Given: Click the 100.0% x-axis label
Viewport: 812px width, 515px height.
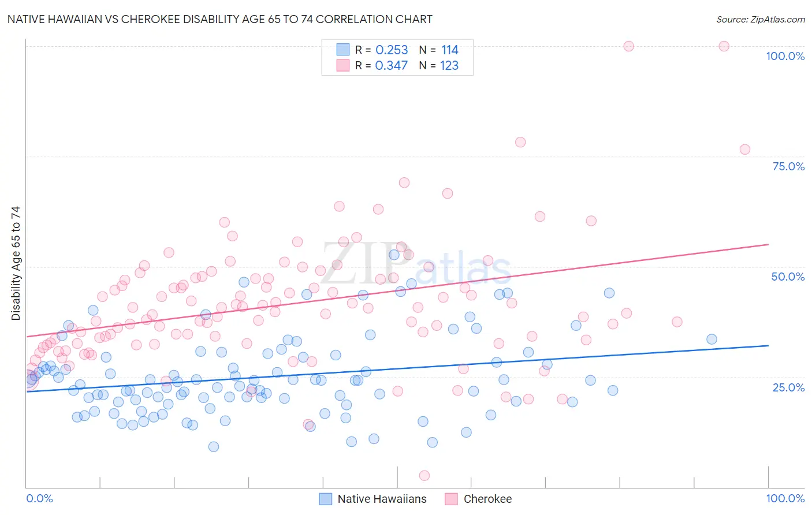Looking at the screenshot, I should (x=785, y=498).
